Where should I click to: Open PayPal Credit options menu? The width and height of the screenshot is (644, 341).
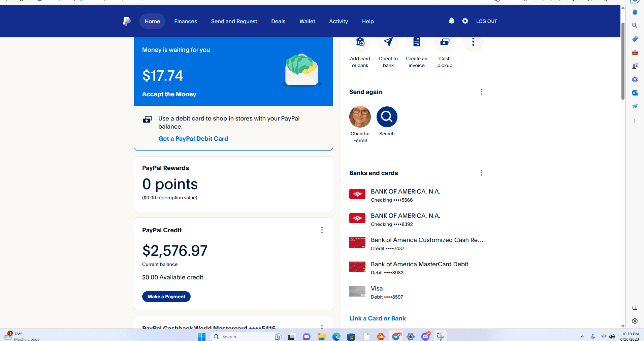click(x=322, y=230)
